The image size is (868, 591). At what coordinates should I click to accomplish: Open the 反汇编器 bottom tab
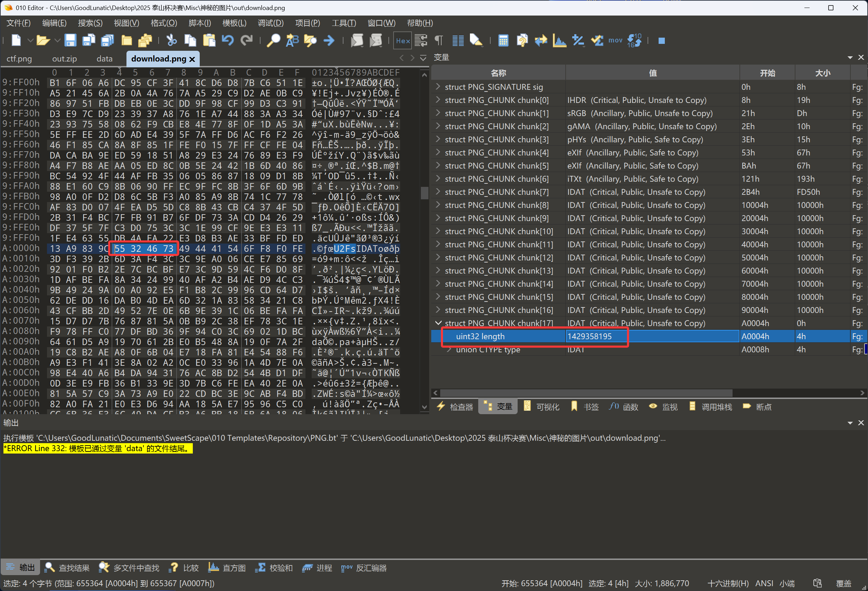pos(364,568)
